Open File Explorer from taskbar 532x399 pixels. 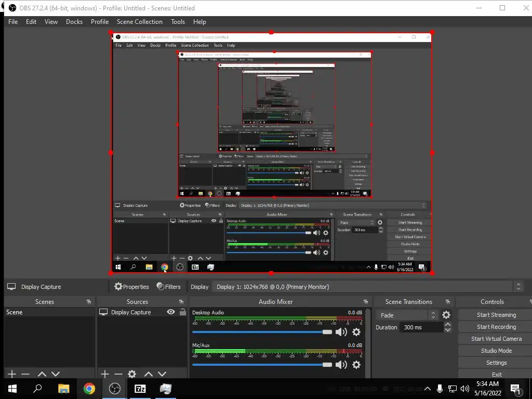point(63,389)
